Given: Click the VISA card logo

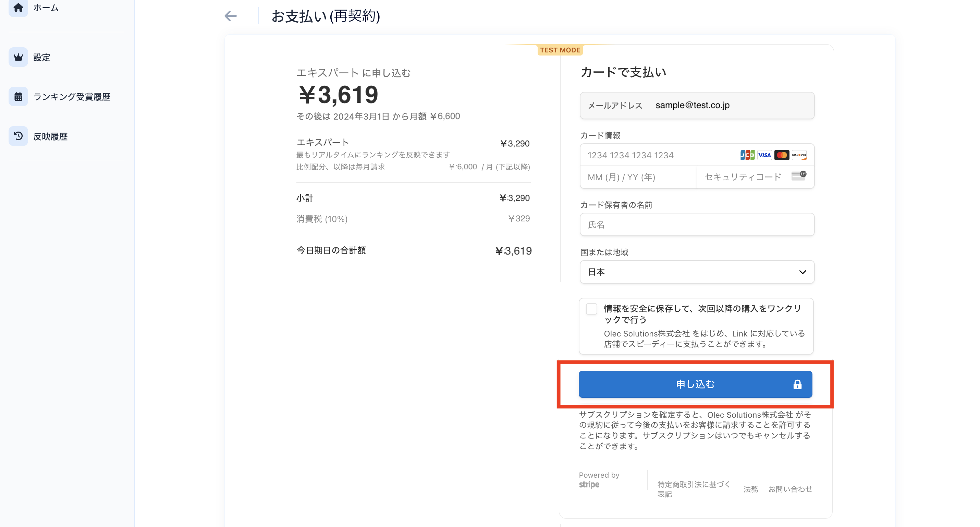Looking at the screenshot, I should [x=764, y=155].
